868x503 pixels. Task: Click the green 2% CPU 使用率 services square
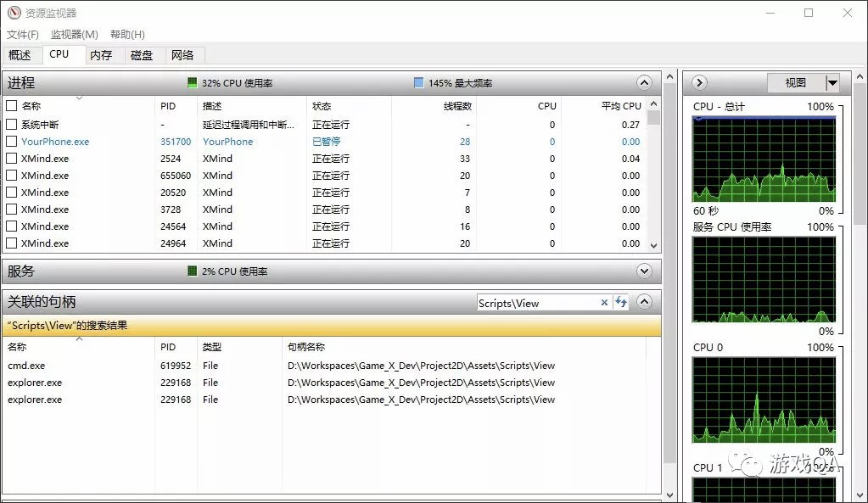192,271
